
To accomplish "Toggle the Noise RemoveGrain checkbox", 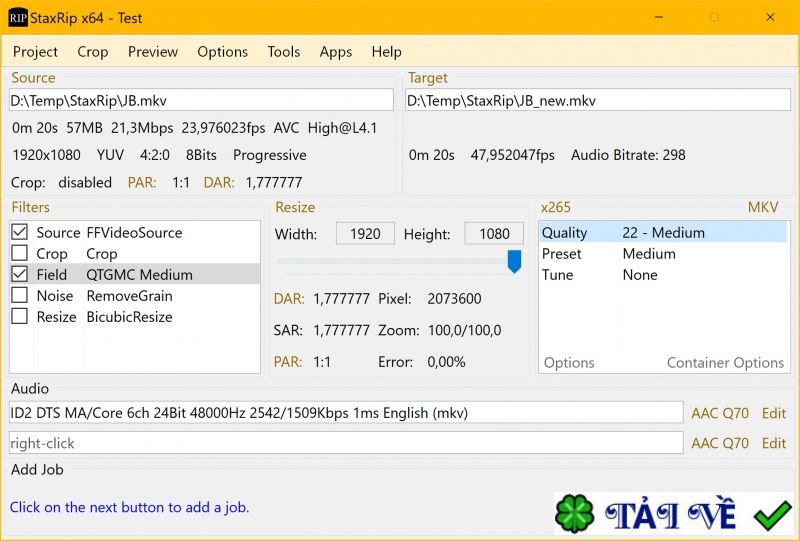I will pyautogui.click(x=19, y=296).
